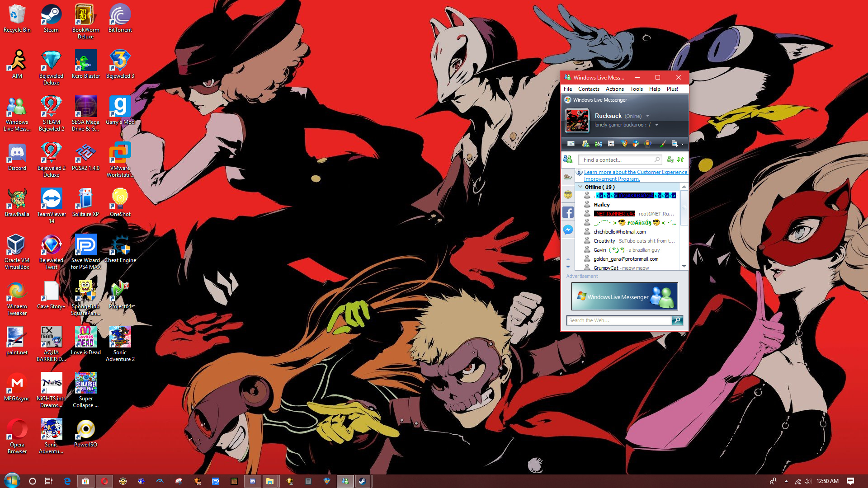Click the paintbrush color scheme icon
This screenshot has height=488, width=868.
[663, 144]
